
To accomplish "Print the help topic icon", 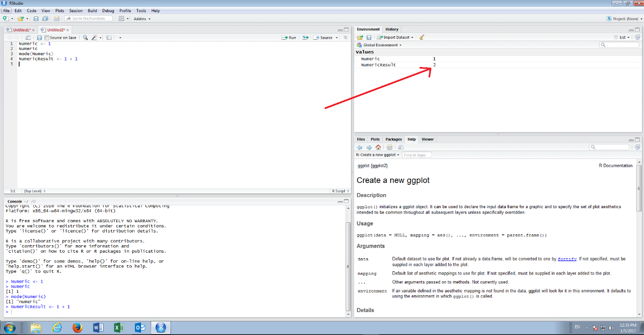I will (389, 147).
